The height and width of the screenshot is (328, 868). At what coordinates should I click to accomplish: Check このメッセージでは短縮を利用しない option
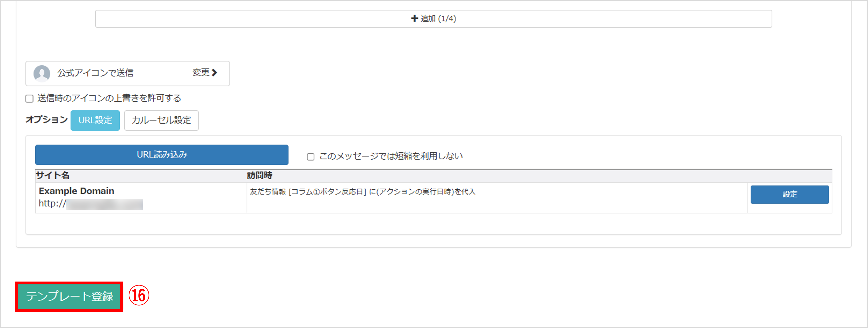click(x=310, y=157)
